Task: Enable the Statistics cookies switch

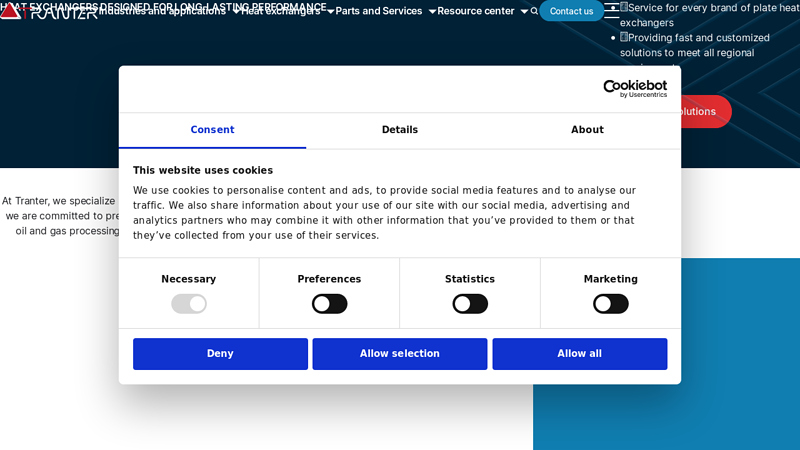Action: 470,304
